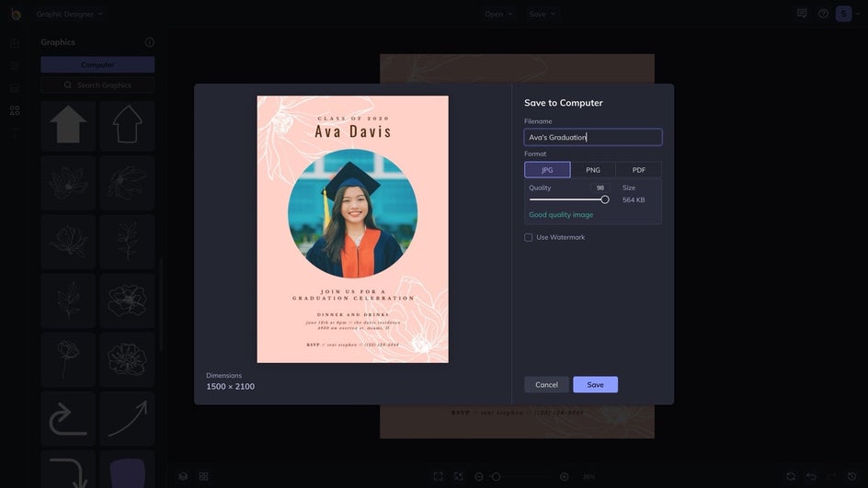Click the user account avatar S
Image resolution: width=868 pixels, height=488 pixels.
(x=844, y=14)
